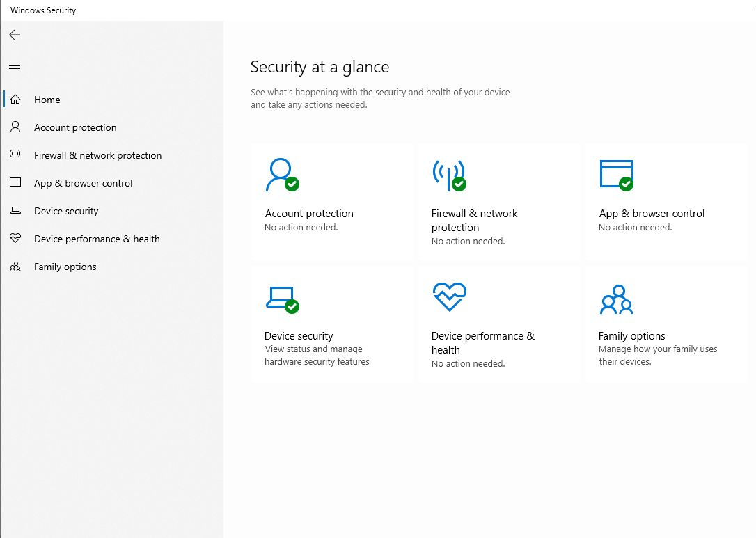The width and height of the screenshot is (756, 538).
Task: Toggle the hamburger navigation menu
Action: pos(15,65)
